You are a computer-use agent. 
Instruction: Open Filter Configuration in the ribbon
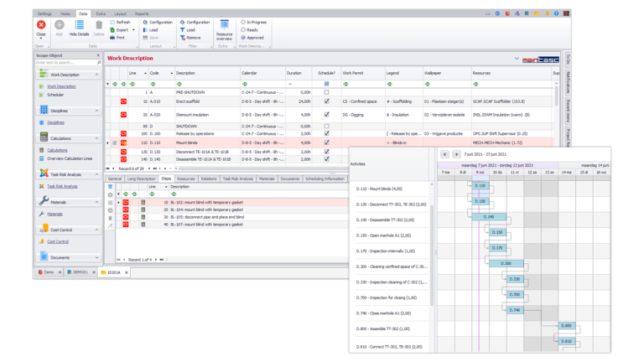coord(195,22)
